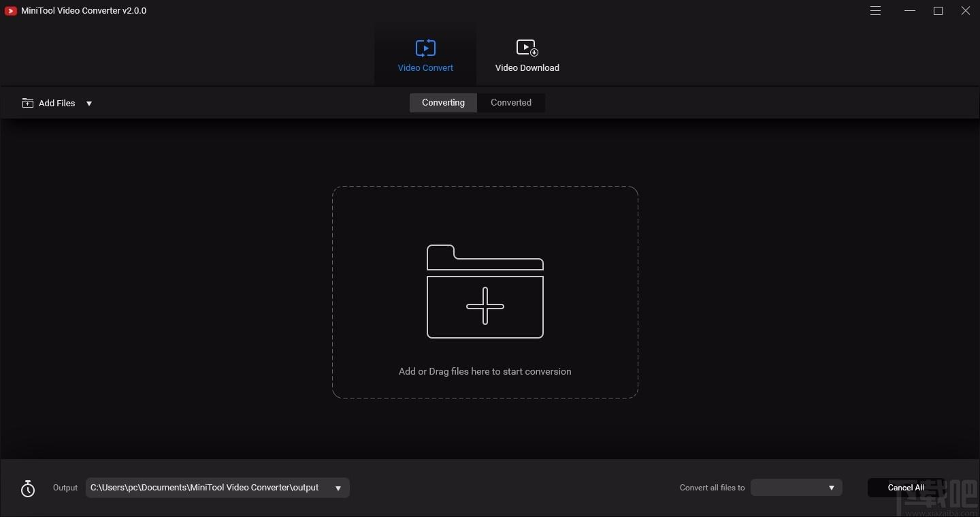This screenshot has width=980, height=517.
Task: Close the MiniTool Video Converter window
Action: 966,11
